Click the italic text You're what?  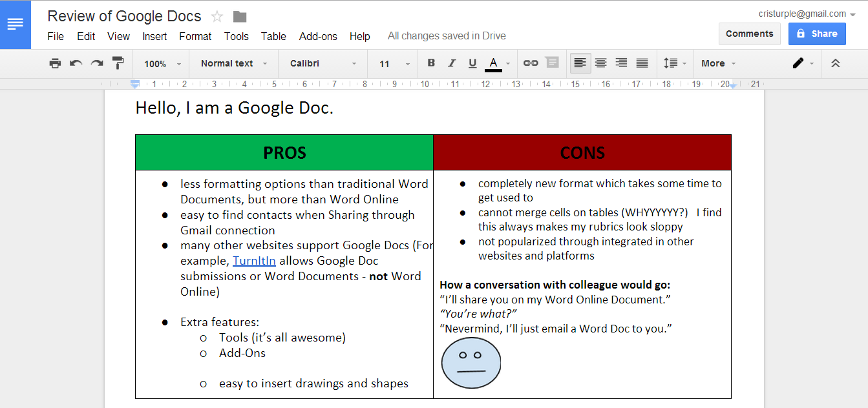click(478, 314)
